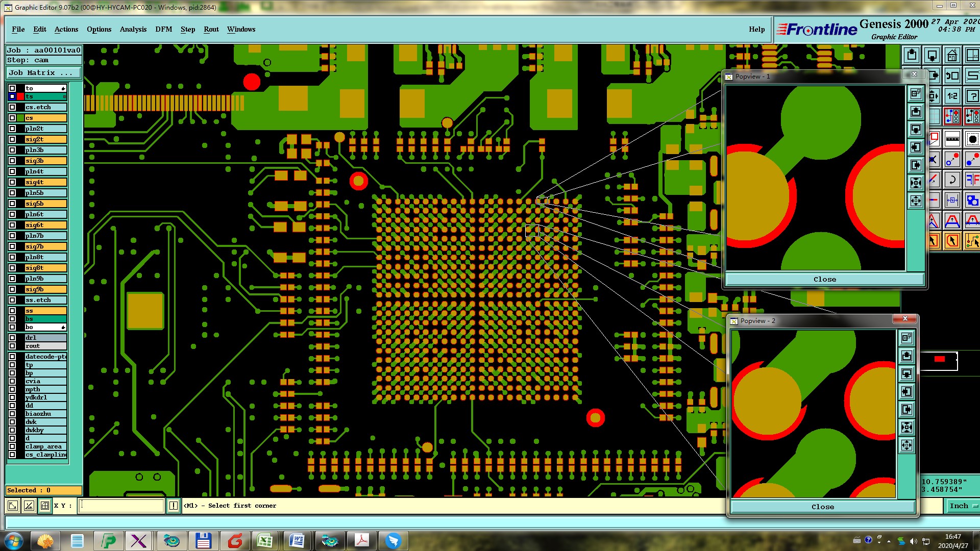This screenshot has width=980, height=551.
Task: Click the rotate arrow tool icon
Action: tap(952, 180)
